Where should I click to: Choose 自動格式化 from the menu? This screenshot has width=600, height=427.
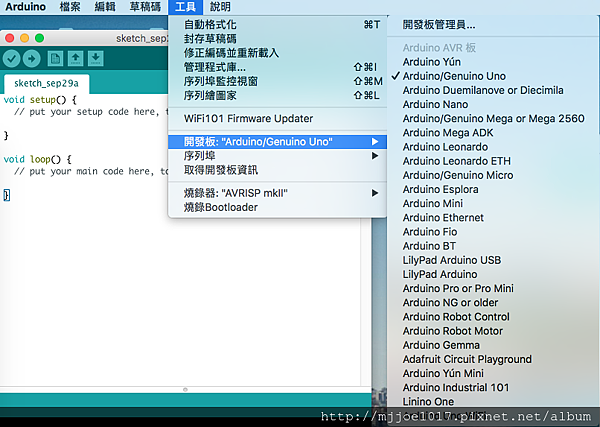(277, 24)
